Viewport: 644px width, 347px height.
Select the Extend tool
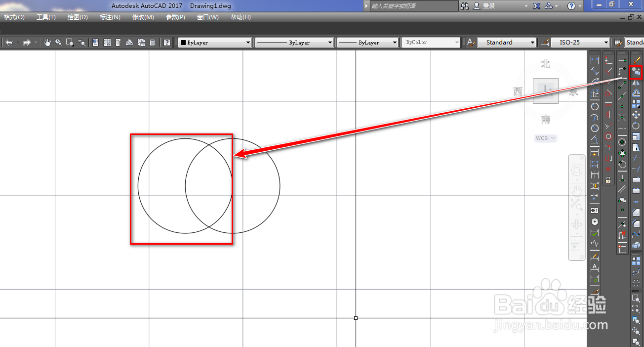pos(636,169)
